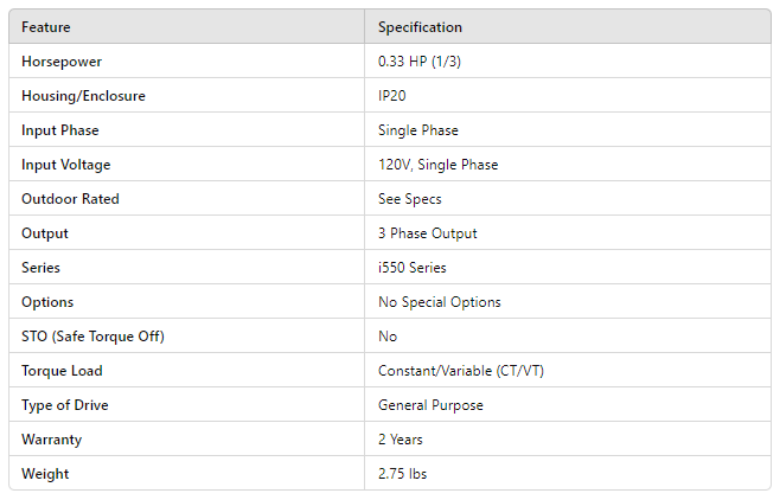Click the 2 Years warranty value
Image resolution: width=780 pixels, height=500 pixels.
400,439
